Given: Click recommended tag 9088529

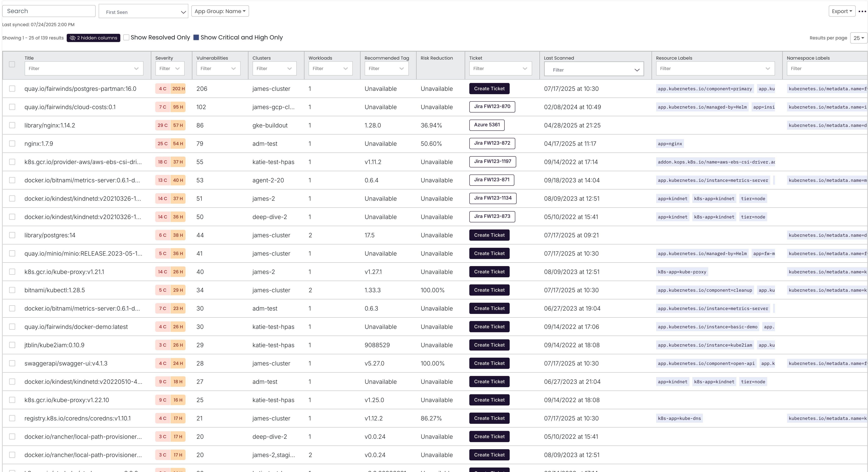Looking at the screenshot, I should tap(377, 345).
